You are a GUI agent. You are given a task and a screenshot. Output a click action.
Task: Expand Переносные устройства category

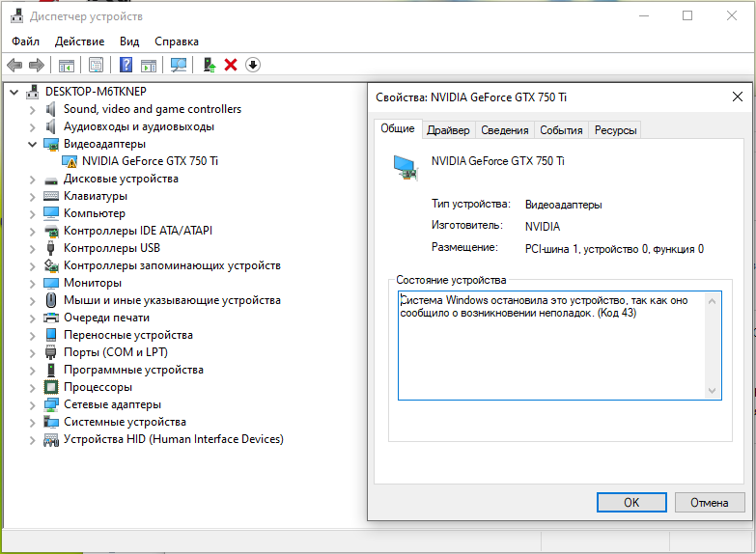click(32, 336)
